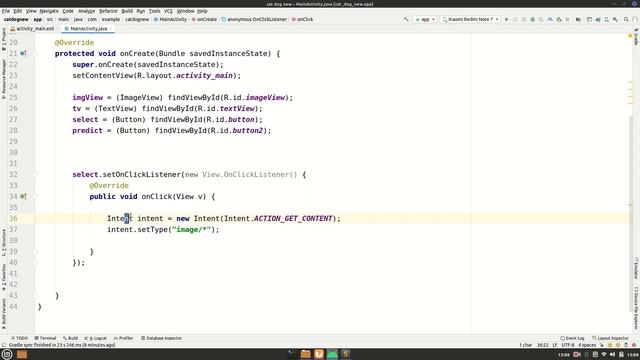Toggle the Gradle tool window on the right
This screenshot has height=360, width=640.
coord(636,37)
